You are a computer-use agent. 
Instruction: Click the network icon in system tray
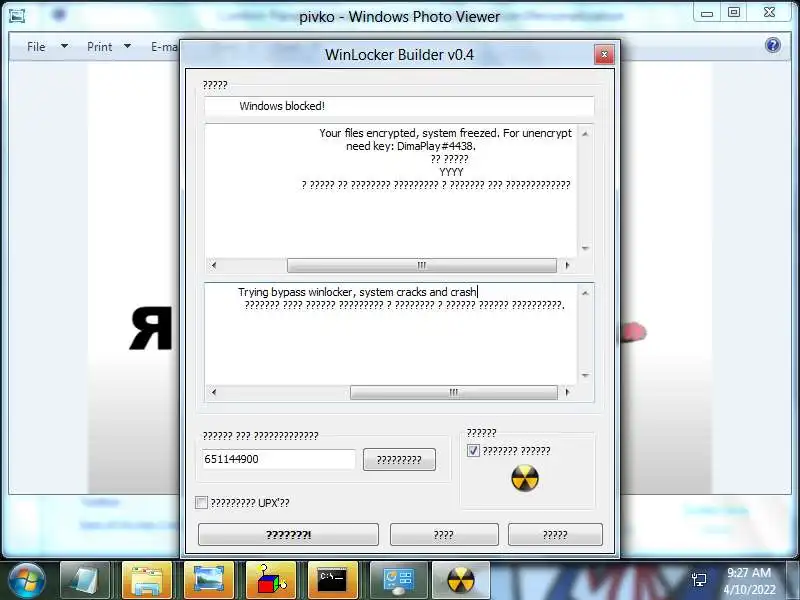tap(699, 580)
